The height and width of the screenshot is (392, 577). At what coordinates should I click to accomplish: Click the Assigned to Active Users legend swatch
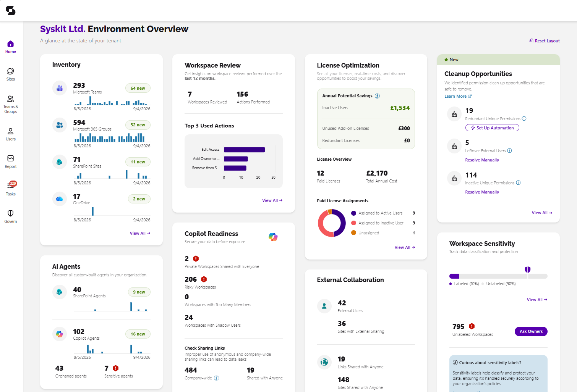354,213
